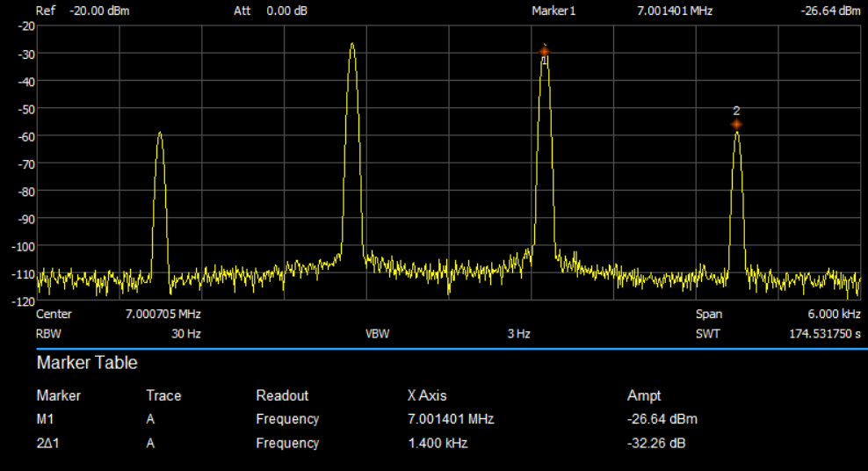The height and width of the screenshot is (471, 868).
Task: Select the VBW value 3 Hz
Action: point(518,334)
